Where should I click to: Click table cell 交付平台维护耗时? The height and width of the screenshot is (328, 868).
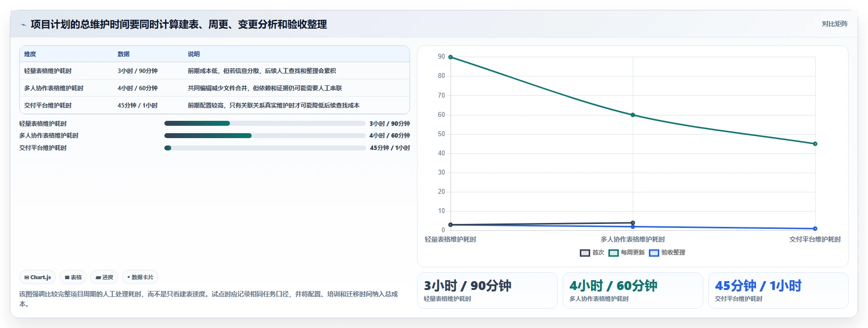point(48,106)
